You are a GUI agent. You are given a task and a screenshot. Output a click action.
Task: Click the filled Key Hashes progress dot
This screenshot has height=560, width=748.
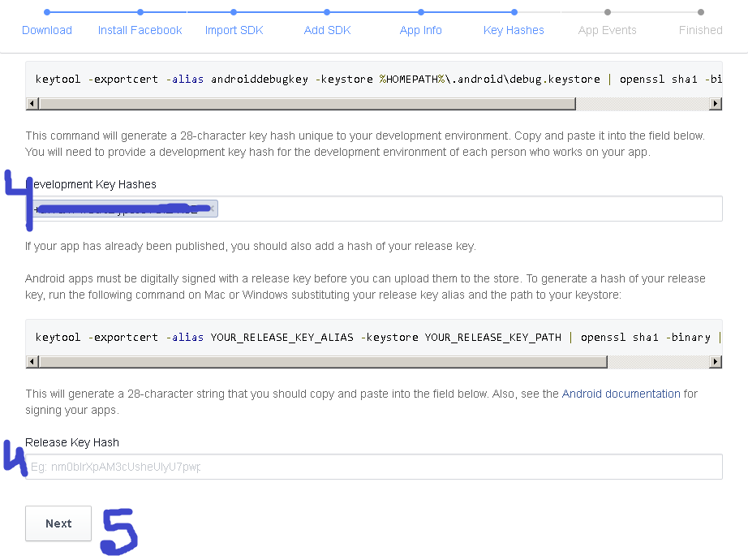coord(514,12)
